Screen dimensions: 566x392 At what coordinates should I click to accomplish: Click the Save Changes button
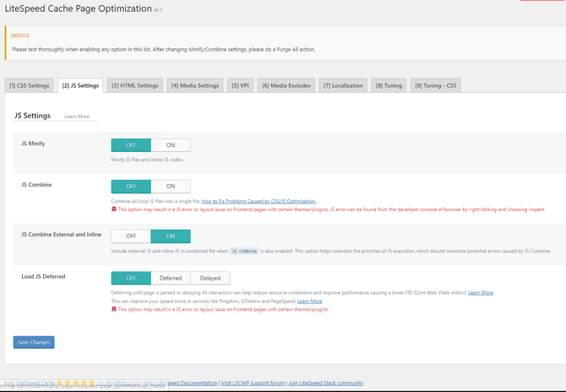point(34,342)
